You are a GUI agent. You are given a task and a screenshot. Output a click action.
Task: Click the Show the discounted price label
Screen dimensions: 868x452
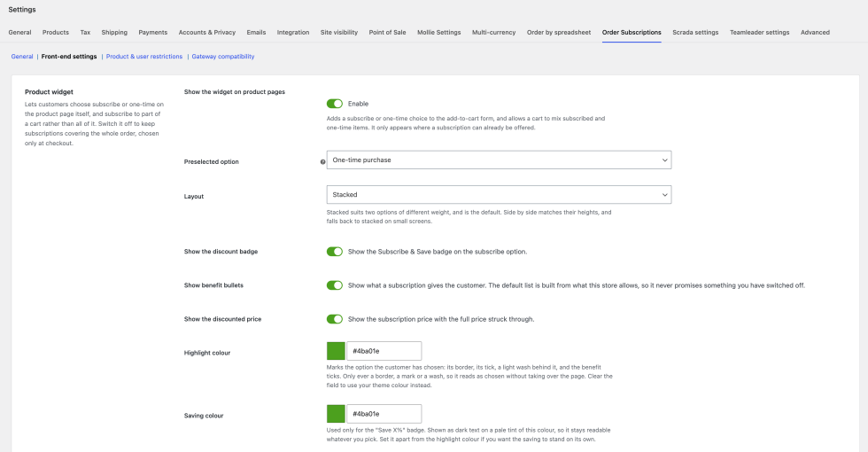coord(222,319)
